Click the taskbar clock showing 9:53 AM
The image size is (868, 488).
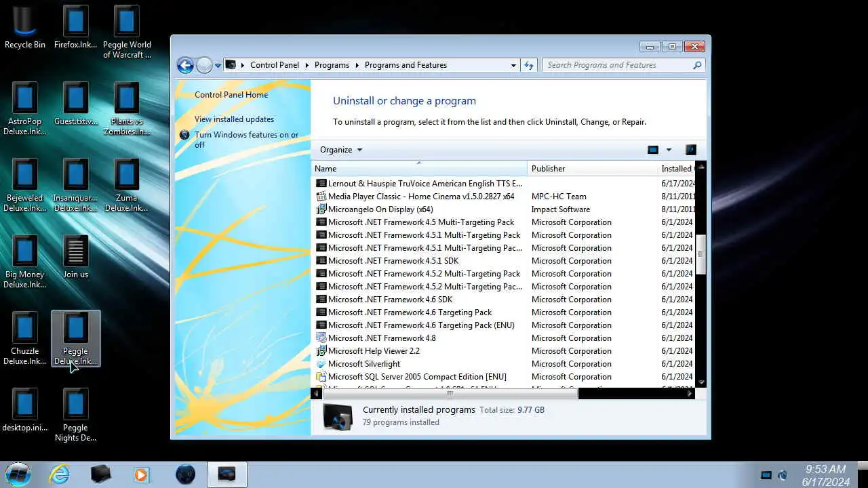coord(825,475)
